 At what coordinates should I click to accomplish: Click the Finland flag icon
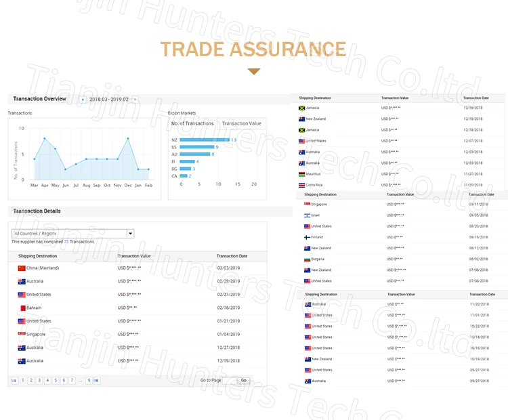[307, 237]
